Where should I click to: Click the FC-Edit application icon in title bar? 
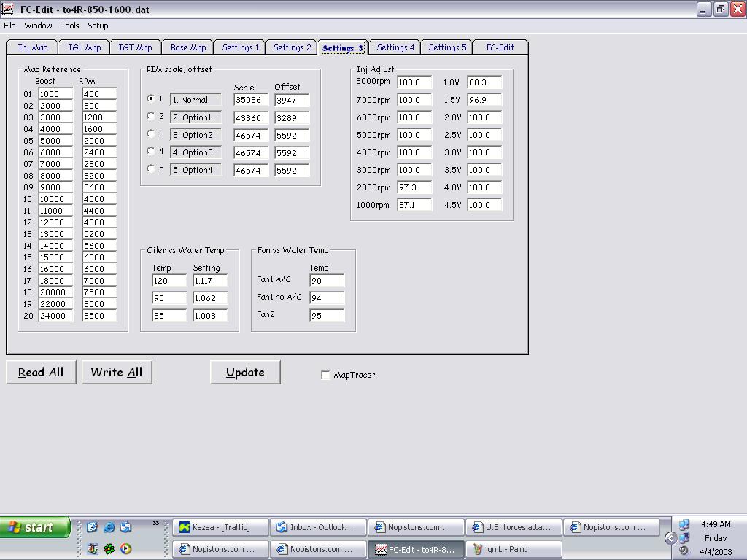(8, 9)
